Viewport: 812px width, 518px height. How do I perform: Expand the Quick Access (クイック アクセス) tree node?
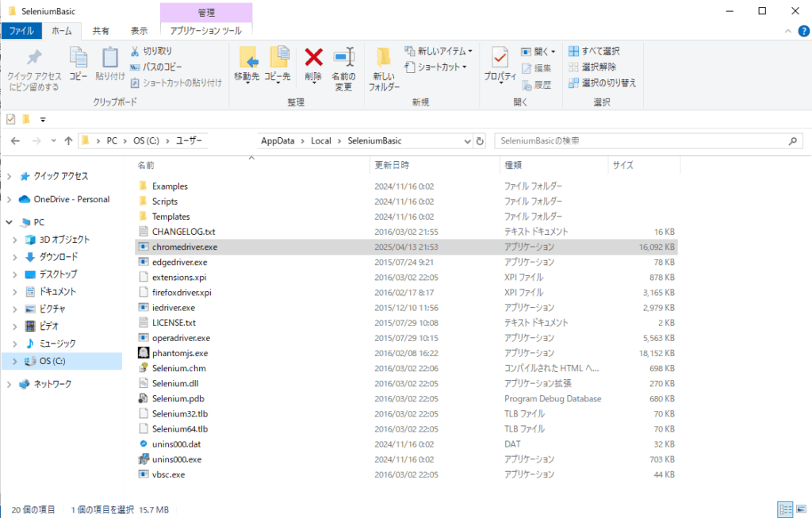point(10,176)
